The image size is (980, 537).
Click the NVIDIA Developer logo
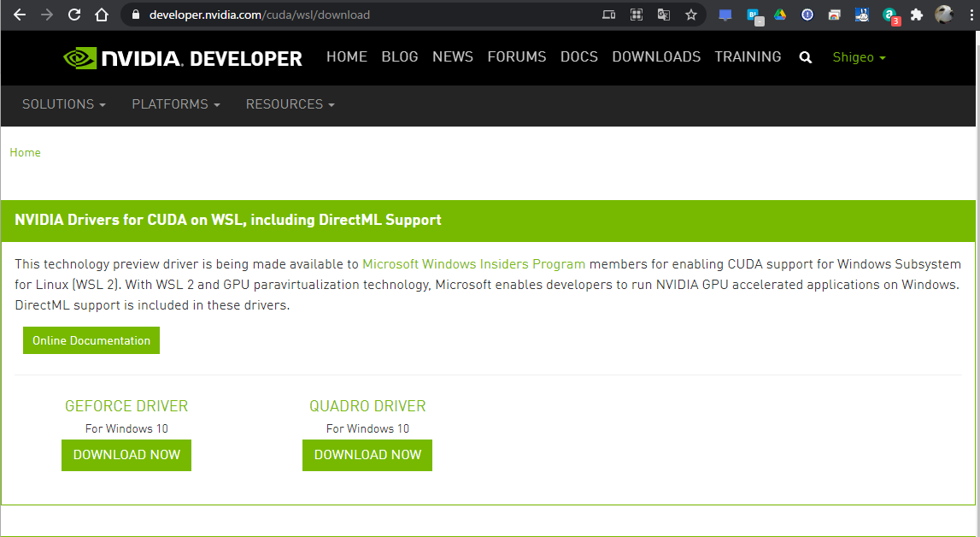click(x=183, y=58)
